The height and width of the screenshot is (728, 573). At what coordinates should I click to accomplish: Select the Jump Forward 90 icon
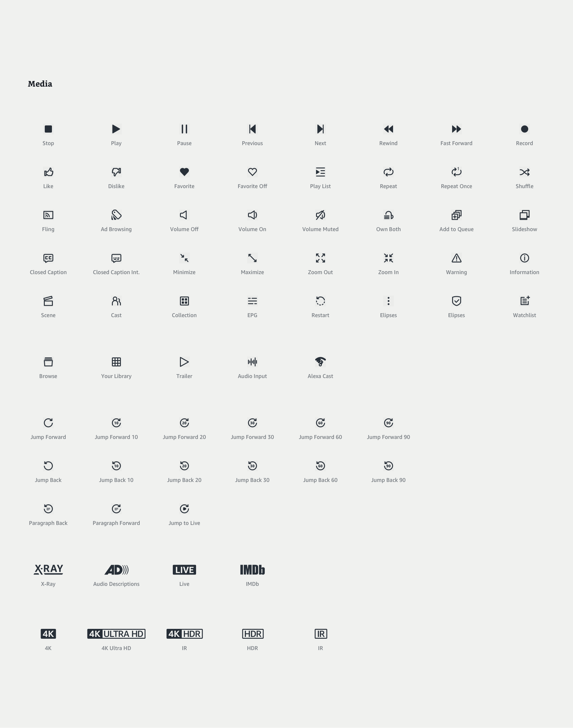389,423
